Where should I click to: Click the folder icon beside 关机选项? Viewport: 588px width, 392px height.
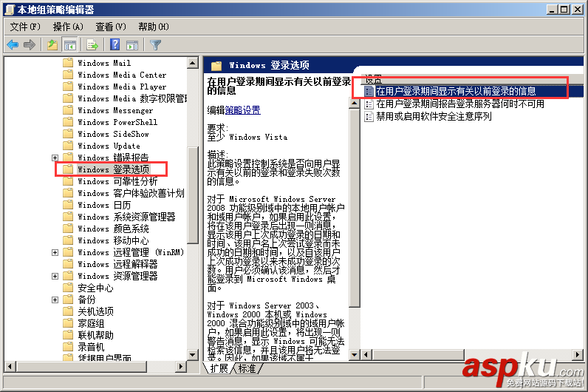tap(68, 311)
